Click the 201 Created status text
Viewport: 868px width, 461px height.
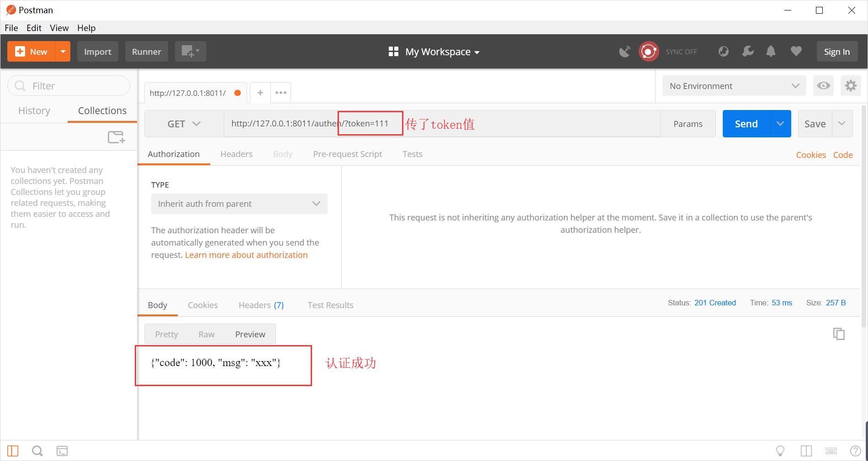coord(715,303)
